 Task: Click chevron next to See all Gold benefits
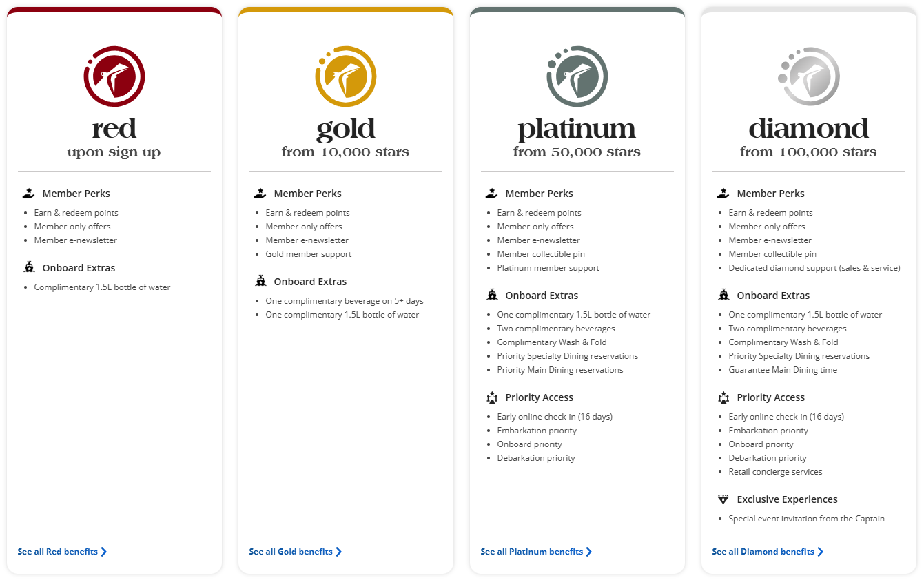338,552
